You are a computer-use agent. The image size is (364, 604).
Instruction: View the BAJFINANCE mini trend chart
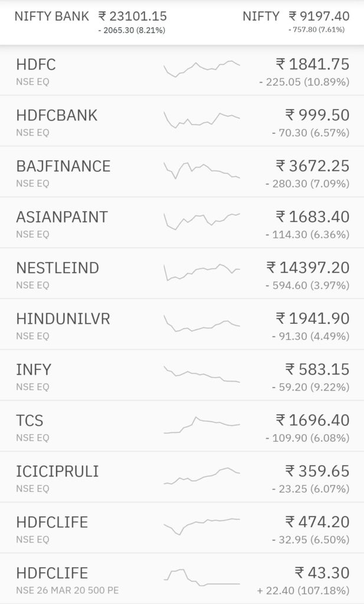(x=202, y=170)
